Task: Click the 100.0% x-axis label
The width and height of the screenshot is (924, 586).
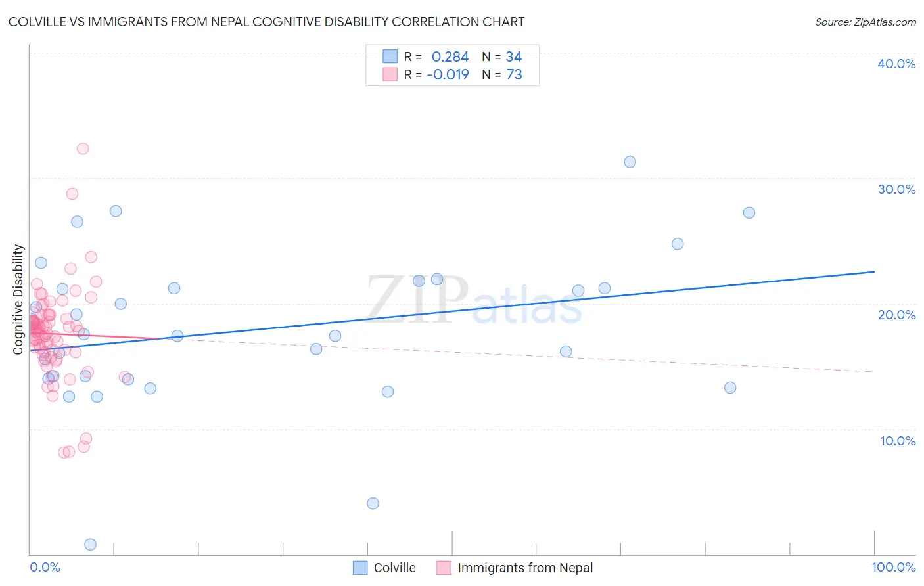Action: (x=894, y=567)
